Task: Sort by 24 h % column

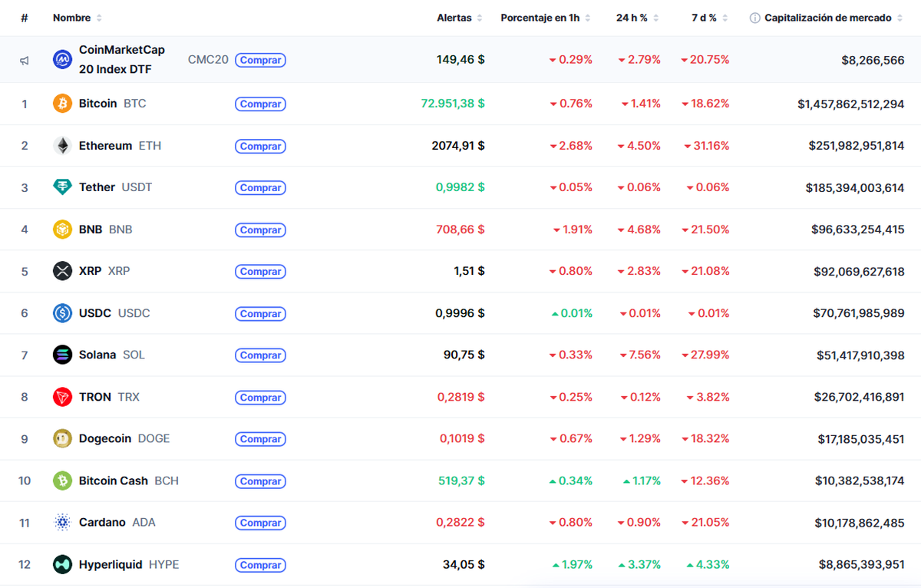Action: click(x=634, y=18)
